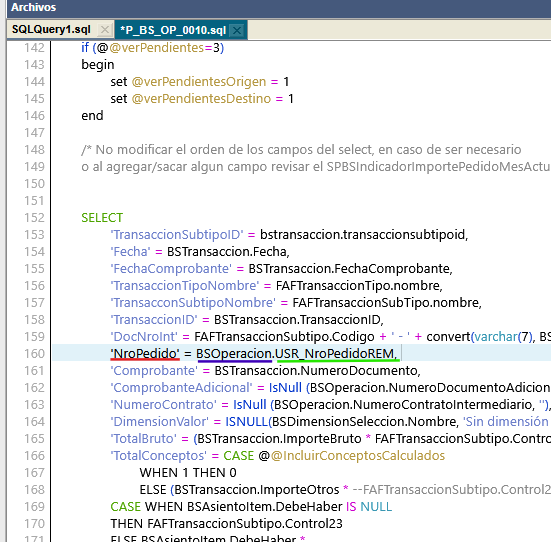Click the 'NumeroContrato' alias

163,405
